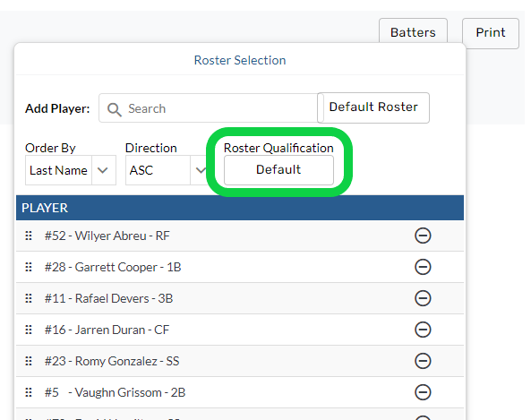Remove Romy Gonzalez with the minus icon

click(x=423, y=361)
